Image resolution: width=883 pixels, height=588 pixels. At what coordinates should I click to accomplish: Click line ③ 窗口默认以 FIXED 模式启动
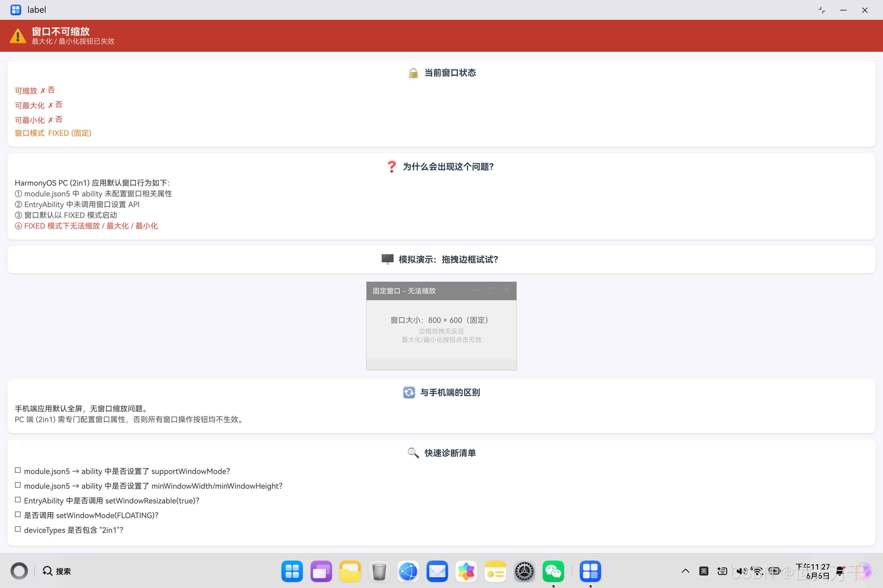click(66, 215)
